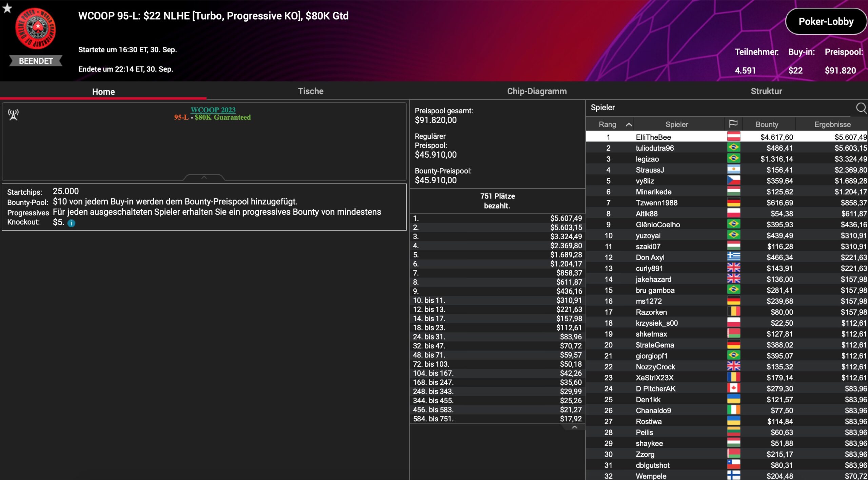
Task: Sort by the Spieler column header
Action: pyautogui.click(x=677, y=124)
